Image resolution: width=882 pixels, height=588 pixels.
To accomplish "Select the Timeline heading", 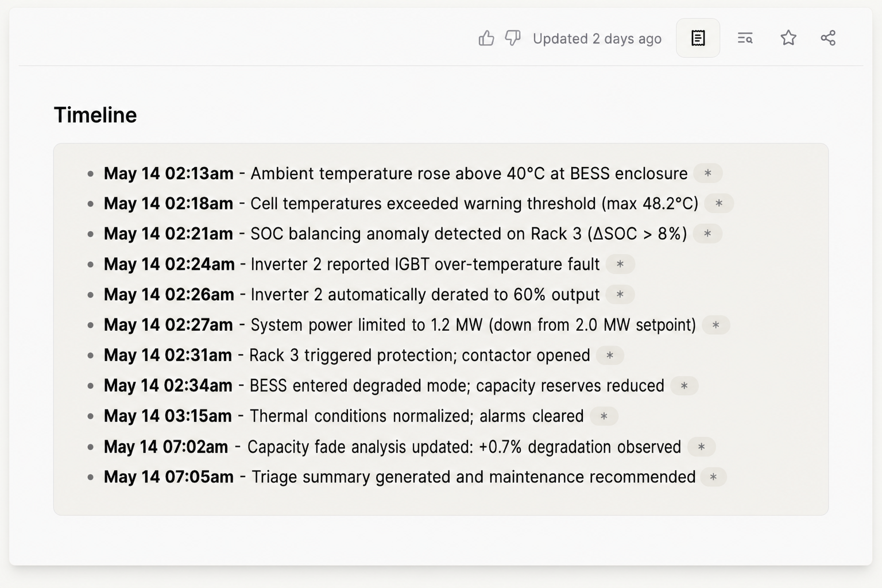I will [x=95, y=114].
